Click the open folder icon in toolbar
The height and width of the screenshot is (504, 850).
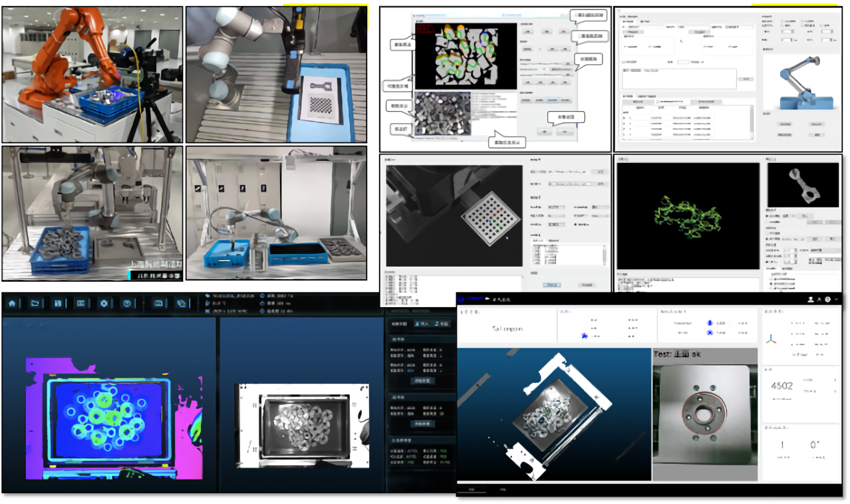(35, 303)
